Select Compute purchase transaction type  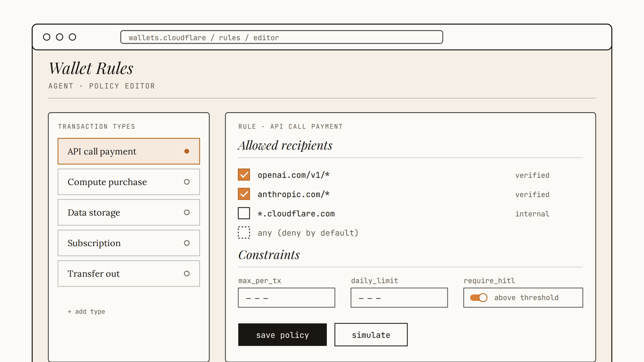(129, 182)
